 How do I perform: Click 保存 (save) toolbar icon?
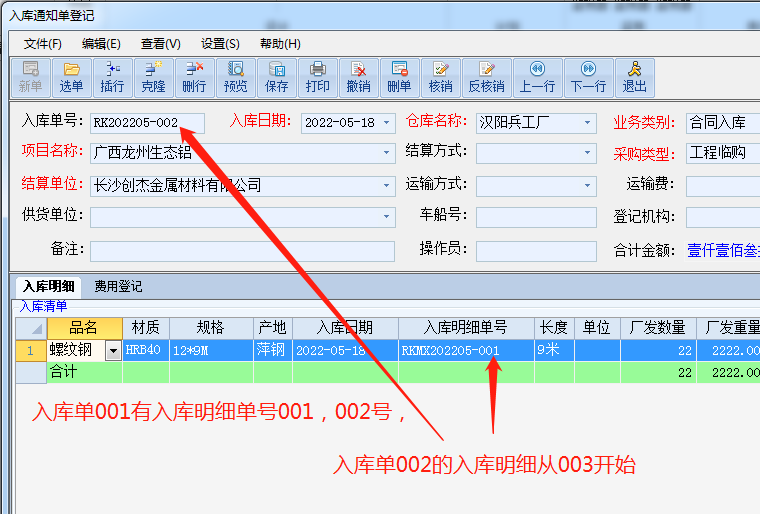(x=277, y=78)
